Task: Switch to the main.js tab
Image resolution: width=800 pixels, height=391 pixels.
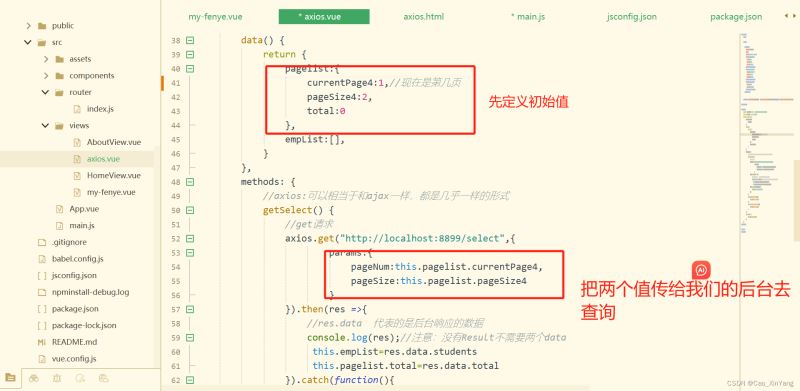Action: pyautogui.click(x=528, y=16)
